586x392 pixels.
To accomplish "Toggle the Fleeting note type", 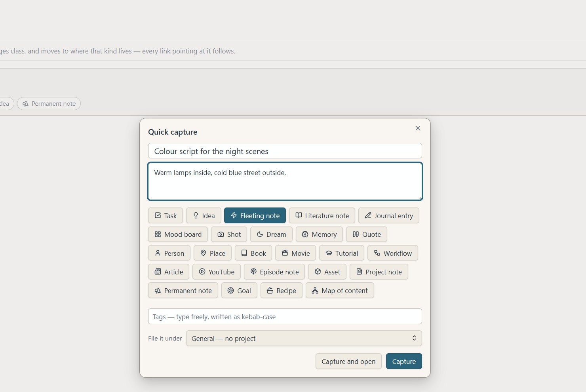I will (x=255, y=215).
